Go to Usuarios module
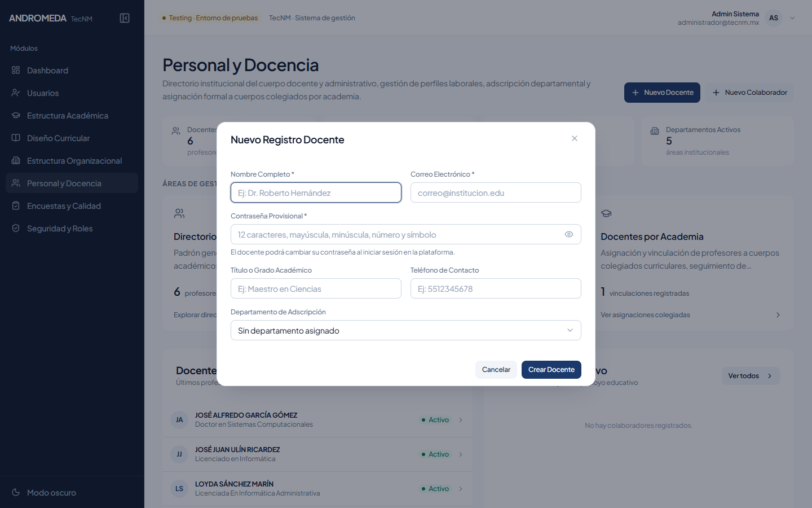This screenshot has height=508, width=812. (72, 93)
